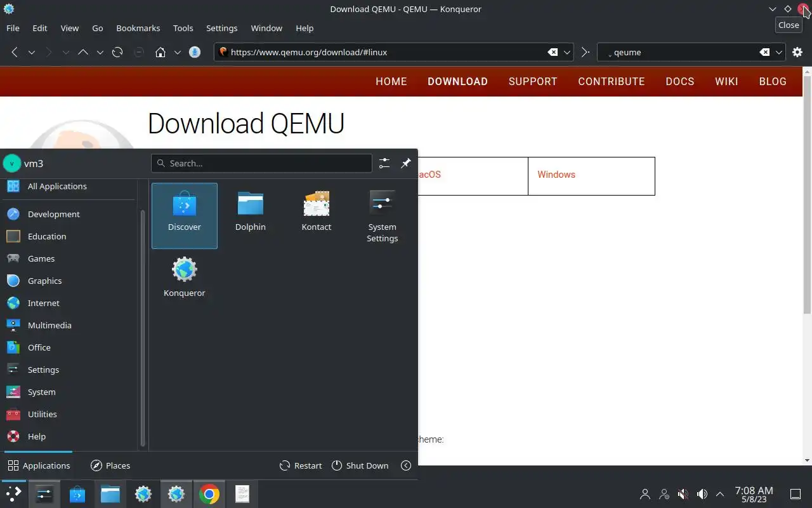The image size is (812, 508).
Task: Clear the URL location bar
Action: pyautogui.click(x=553, y=52)
